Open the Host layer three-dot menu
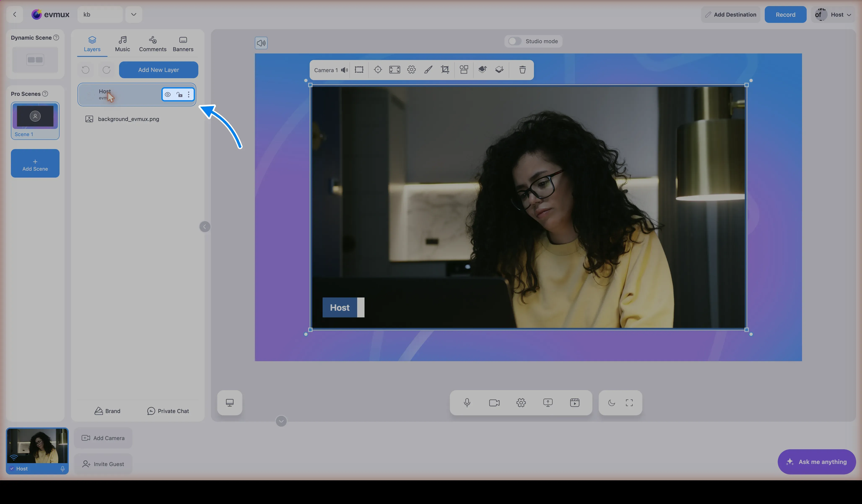Viewport: 862px width, 504px height. [188, 94]
